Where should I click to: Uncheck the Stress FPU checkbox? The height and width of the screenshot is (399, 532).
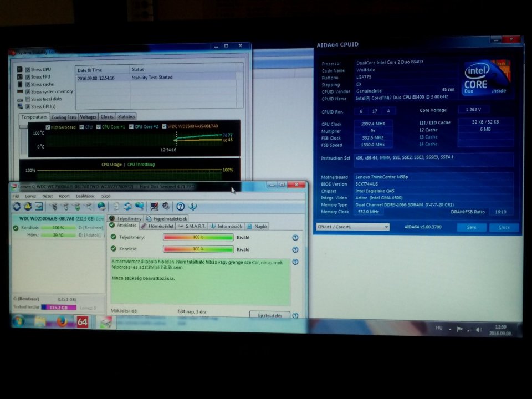click(28, 77)
